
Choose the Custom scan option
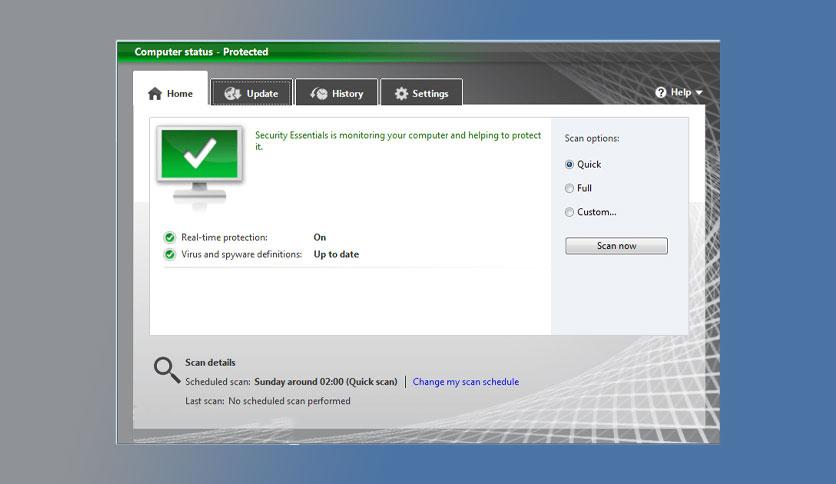(570, 212)
